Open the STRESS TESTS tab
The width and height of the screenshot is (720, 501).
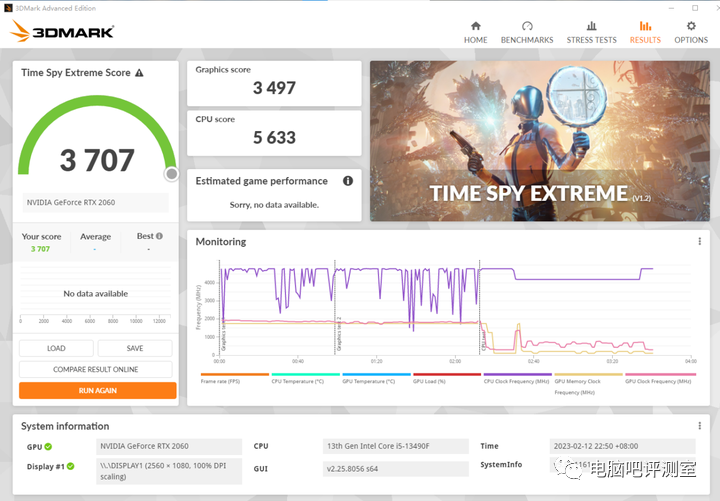[x=591, y=33]
